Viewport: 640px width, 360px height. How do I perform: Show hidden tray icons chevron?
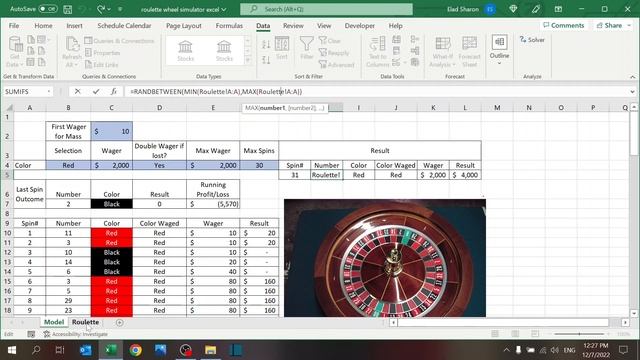[x=507, y=350]
